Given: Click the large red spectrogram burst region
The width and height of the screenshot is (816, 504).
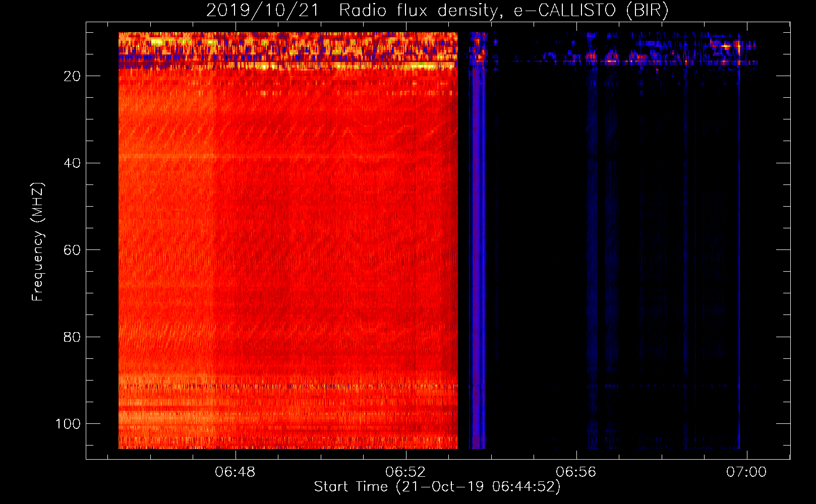Looking at the screenshot, I should (288, 240).
